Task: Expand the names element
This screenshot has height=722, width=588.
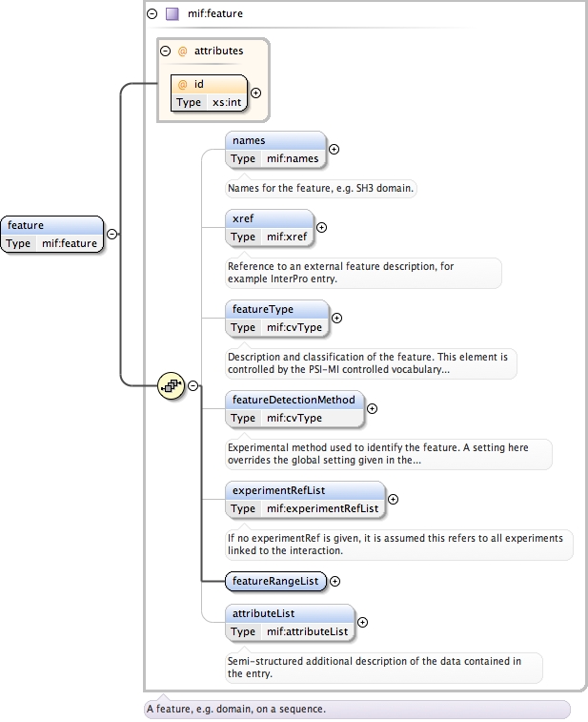Action: [334, 149]
